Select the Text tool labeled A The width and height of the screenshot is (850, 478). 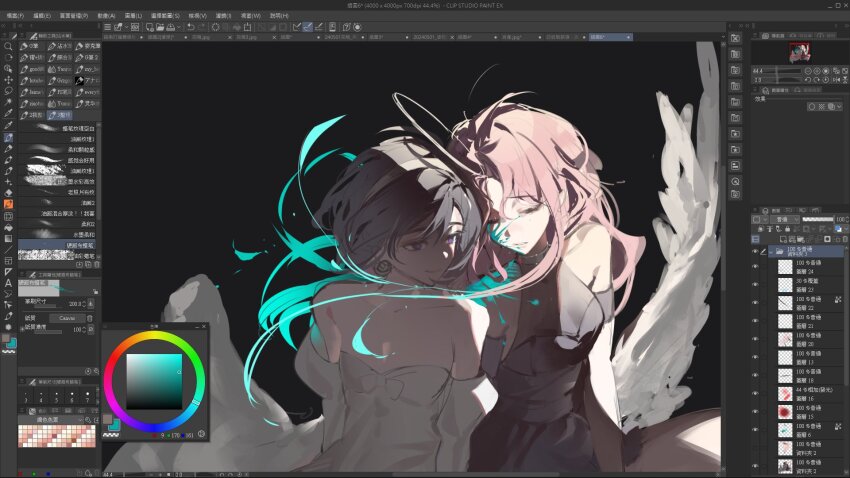8,283
